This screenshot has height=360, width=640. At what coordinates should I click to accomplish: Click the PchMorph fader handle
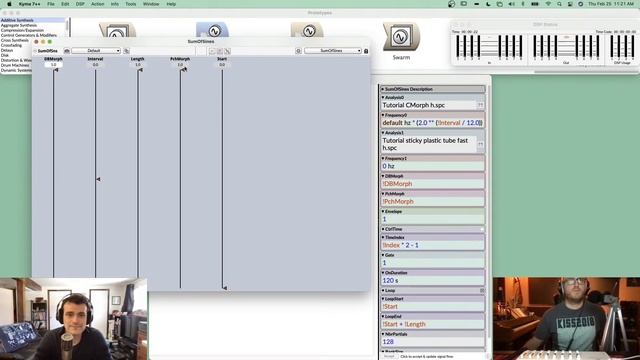(184, 70)
